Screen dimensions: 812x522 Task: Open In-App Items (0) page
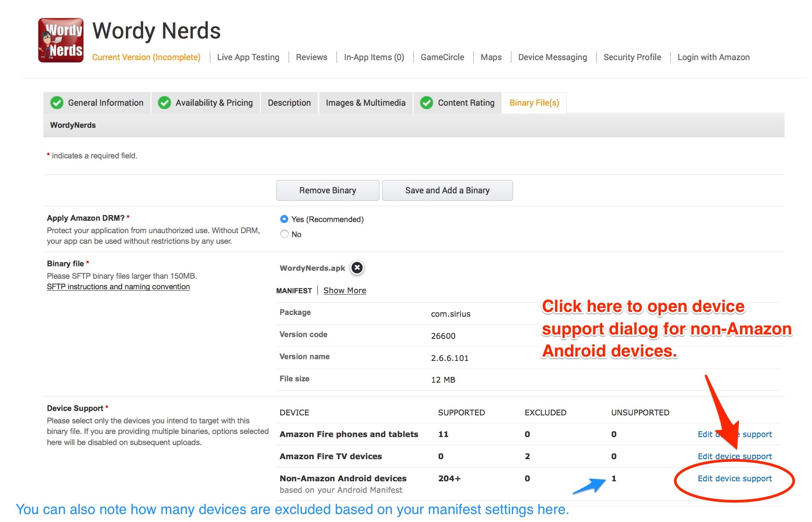click(x=374, y=57)
